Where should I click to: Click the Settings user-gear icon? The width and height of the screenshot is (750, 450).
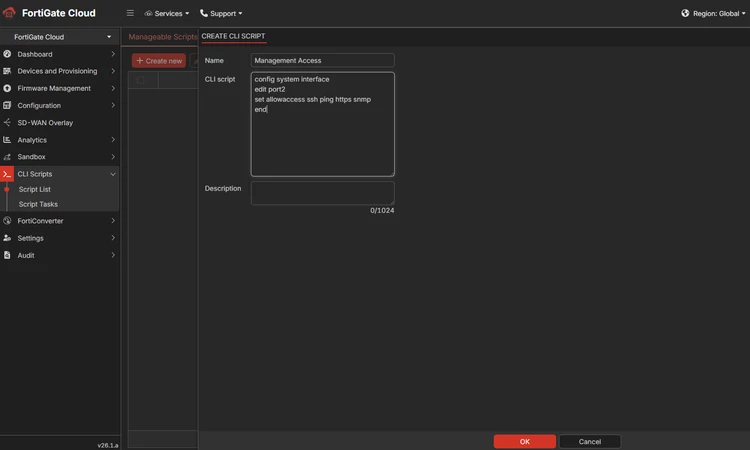pyautogui.click(x=7, y=238)
